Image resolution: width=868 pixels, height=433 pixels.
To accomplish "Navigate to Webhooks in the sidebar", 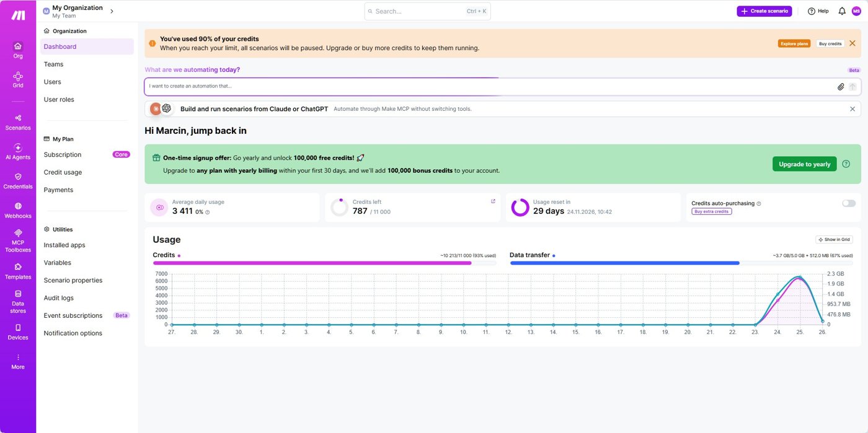I will click(18, 211).
